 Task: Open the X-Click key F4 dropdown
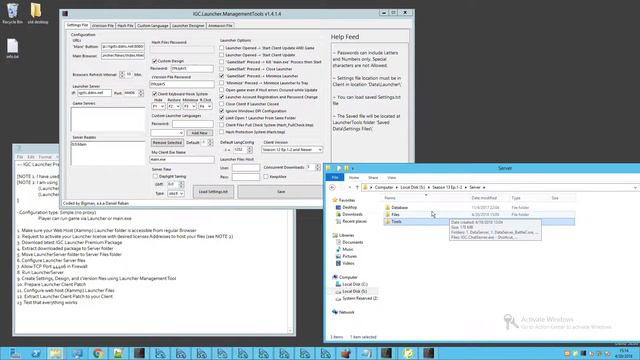pos(205,106)
